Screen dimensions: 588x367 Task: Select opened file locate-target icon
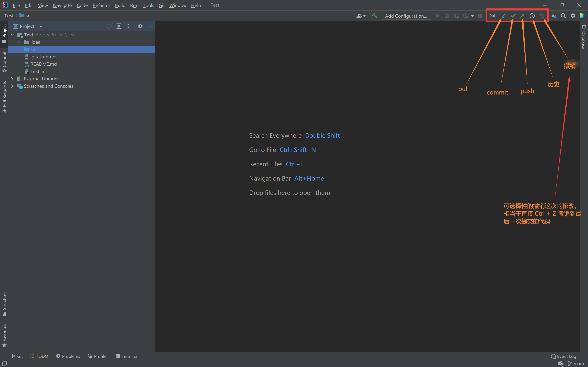(109, 26)
